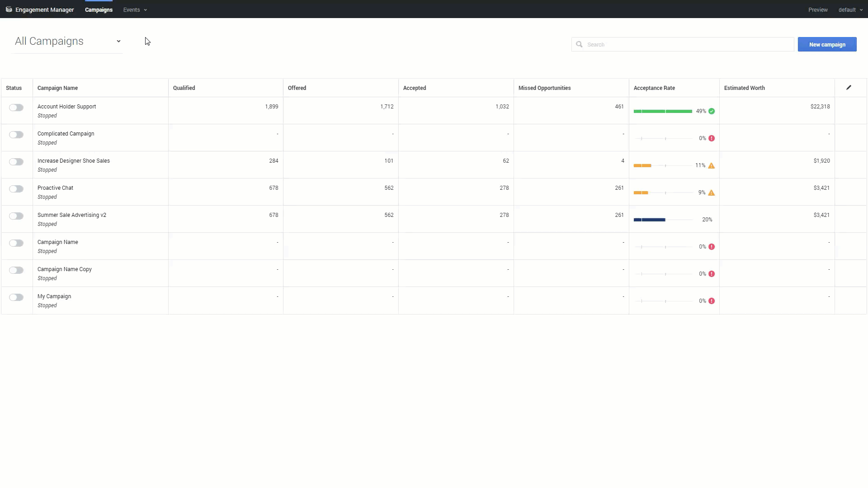Click red alert icon on Complicated Campaign

tap(712, 138)
